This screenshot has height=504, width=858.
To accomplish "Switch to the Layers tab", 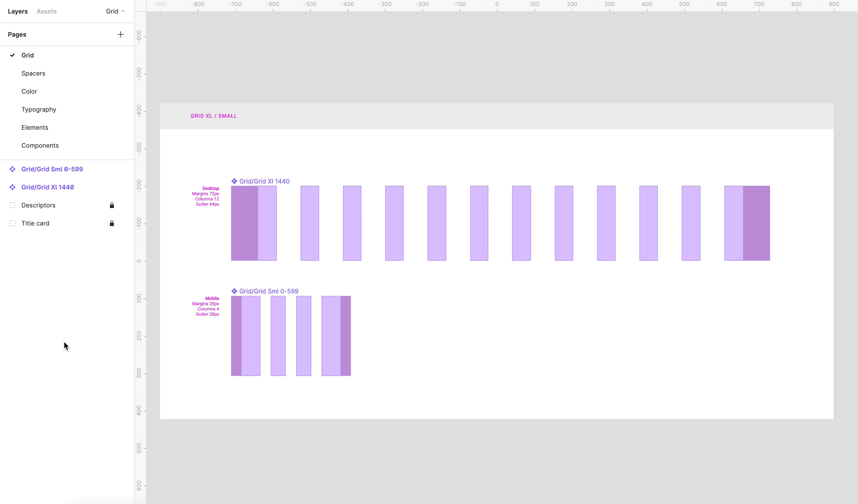I will 18,11.
